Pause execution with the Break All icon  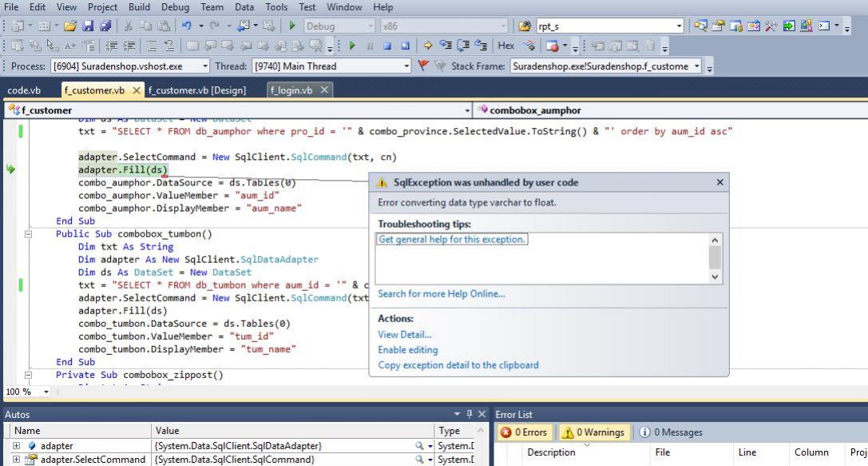pyautogui.click(x=370, y=46)
